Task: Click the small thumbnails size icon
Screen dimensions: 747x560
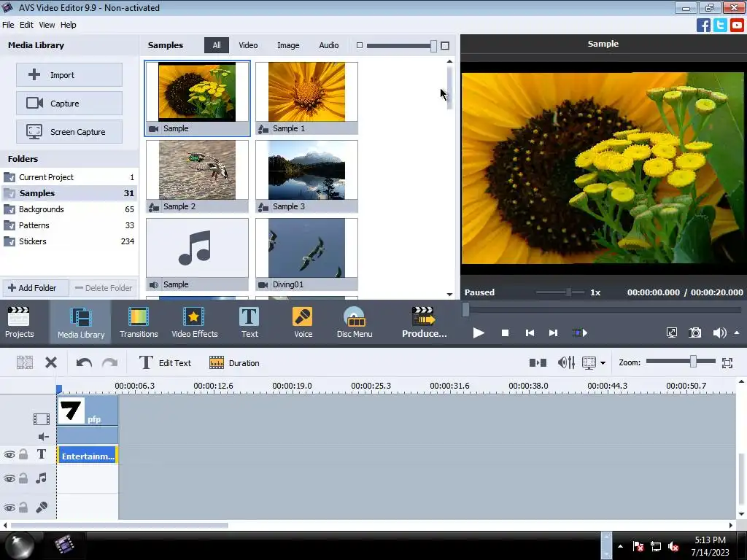Action: (x=359, y=45)
